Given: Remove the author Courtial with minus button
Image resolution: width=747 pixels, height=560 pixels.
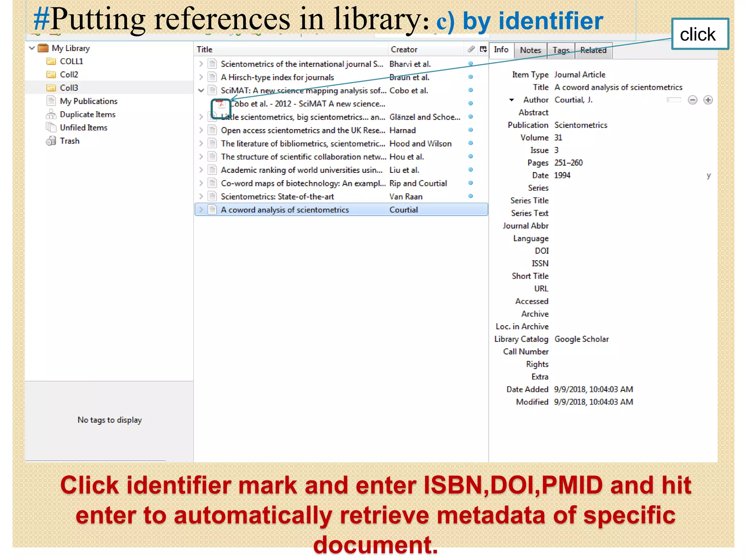Looking at the screenshot, I should click(692, 100).
